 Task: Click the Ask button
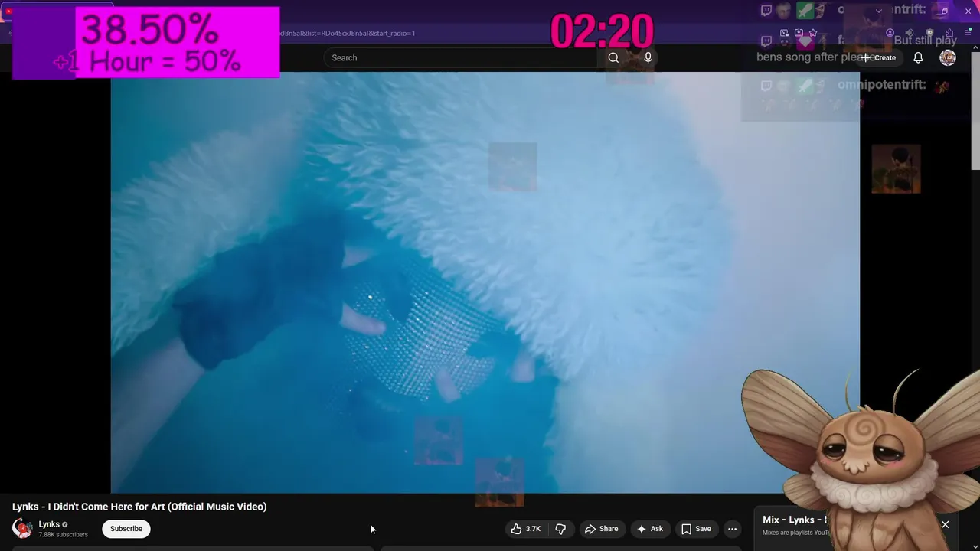[649, 529]
